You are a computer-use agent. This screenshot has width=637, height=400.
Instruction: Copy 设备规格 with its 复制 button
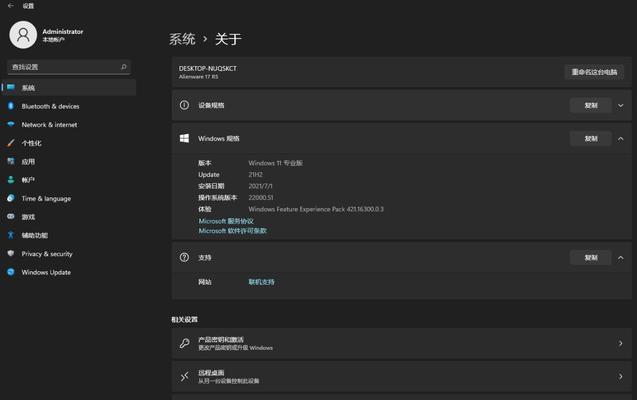pyautogui.click(x=591, y=106)
